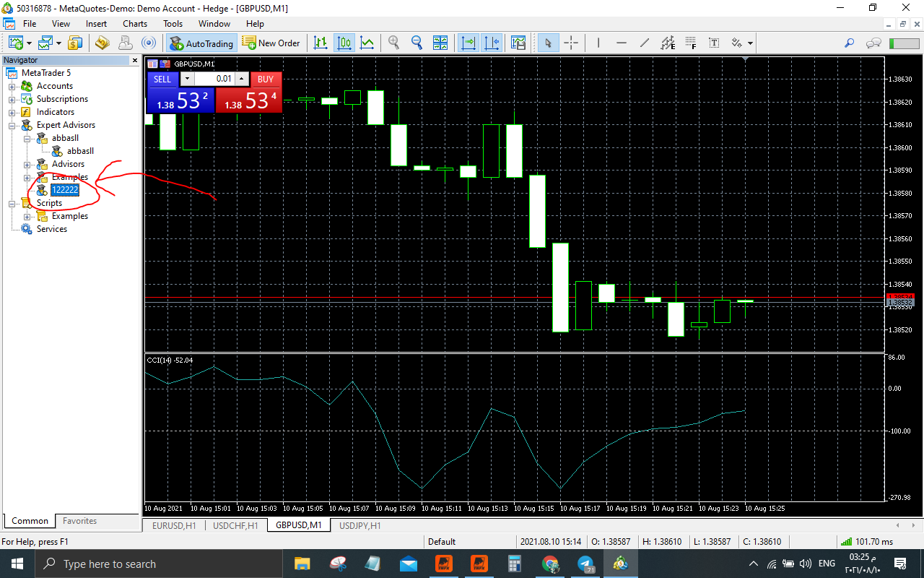
Task: Open the Tools menu
Action: [173, 24]
